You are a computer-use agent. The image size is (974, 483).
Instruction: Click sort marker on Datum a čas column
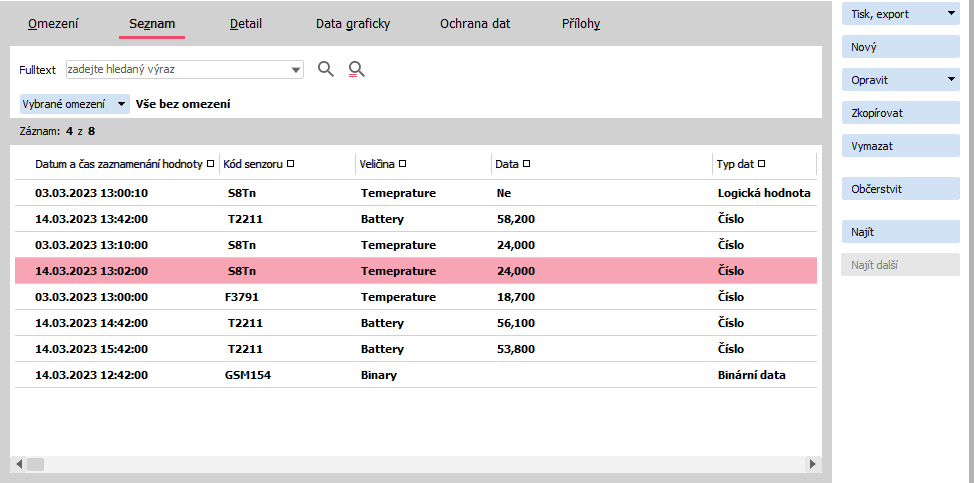tap(210, 164)
